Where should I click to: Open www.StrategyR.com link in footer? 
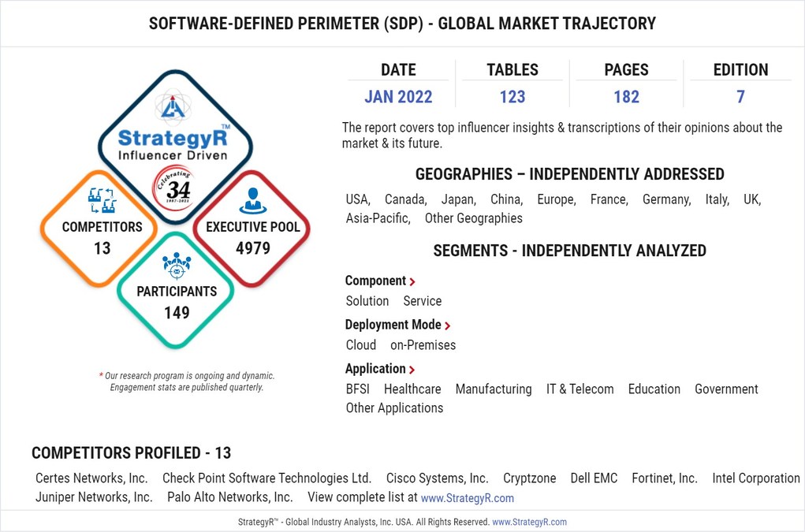click(529, 523)
